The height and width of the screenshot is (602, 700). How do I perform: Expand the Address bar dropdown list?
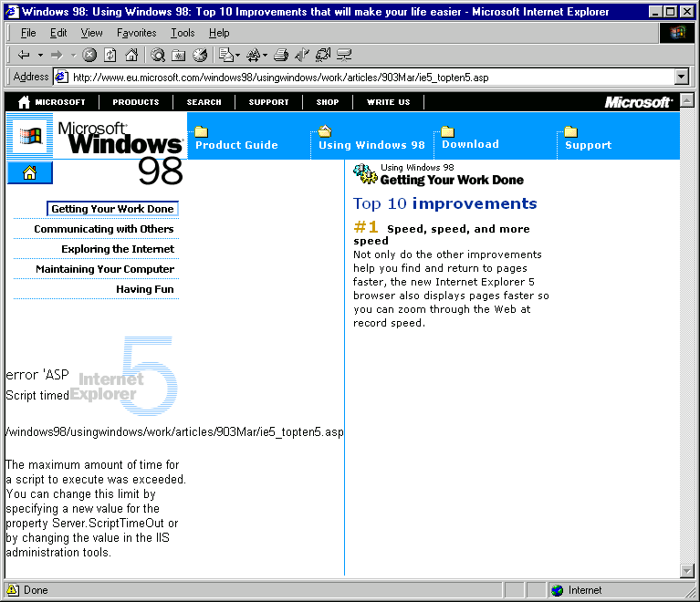(681, 77)
